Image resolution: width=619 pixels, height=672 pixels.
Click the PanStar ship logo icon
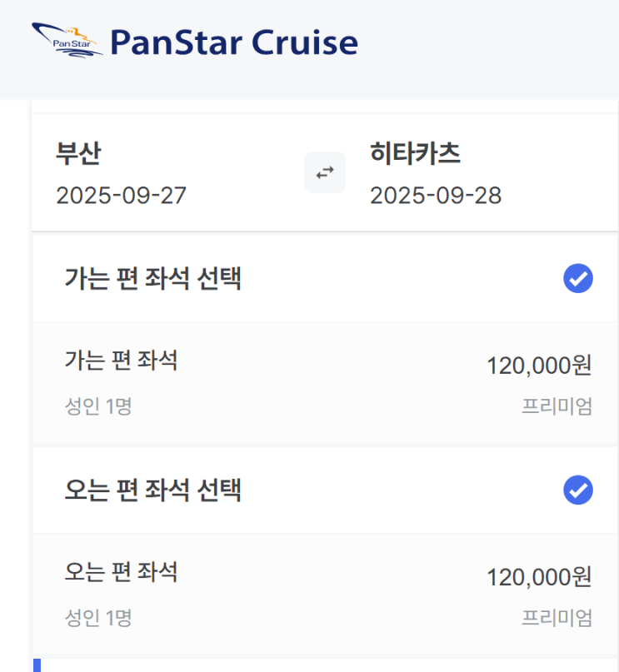point(67,40)
